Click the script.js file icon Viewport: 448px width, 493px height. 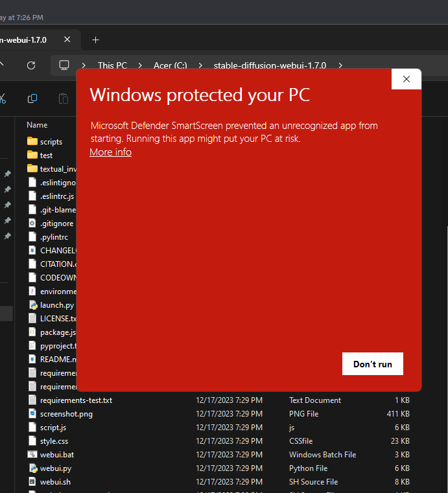[32, 427]
